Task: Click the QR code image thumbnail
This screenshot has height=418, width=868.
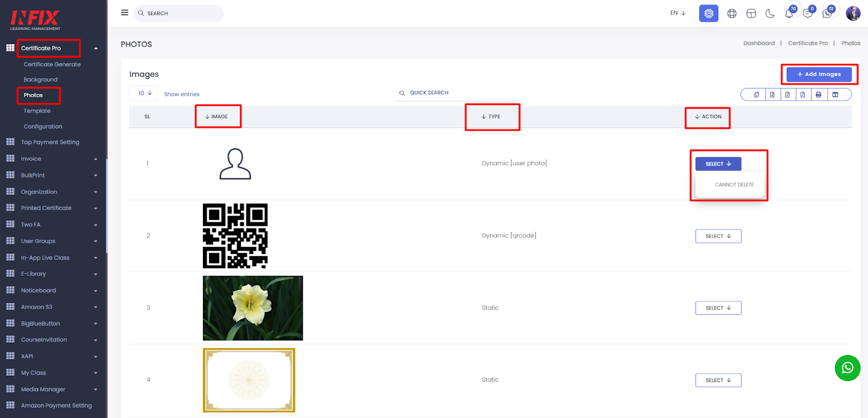Action: [x=235, y=236]
